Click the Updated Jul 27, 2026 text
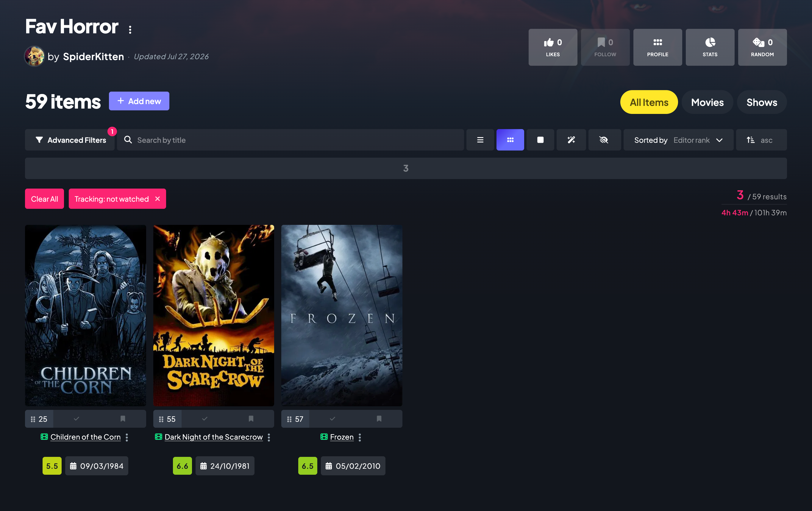Screen dimensions: 812x511 coord(171,57)
